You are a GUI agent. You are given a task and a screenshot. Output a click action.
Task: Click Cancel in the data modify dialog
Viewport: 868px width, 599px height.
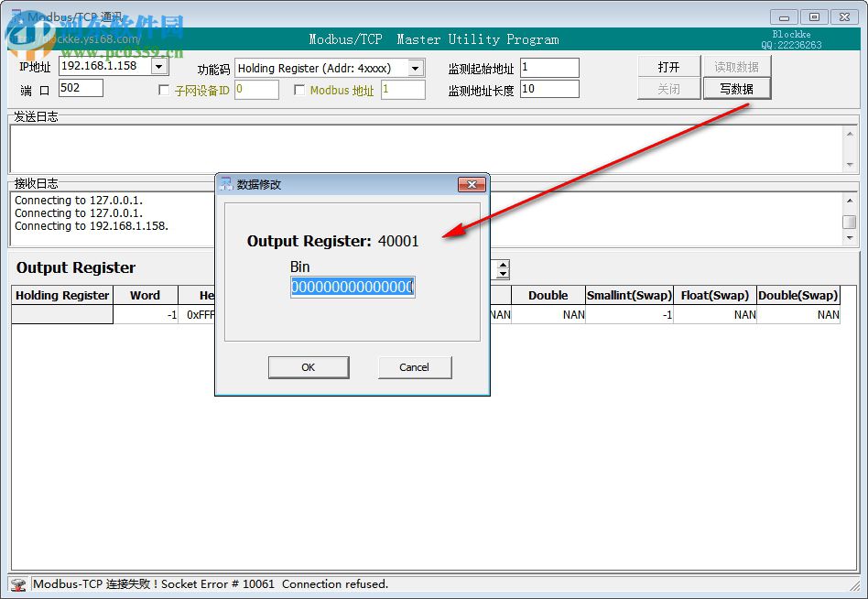[x=414, y=367]
